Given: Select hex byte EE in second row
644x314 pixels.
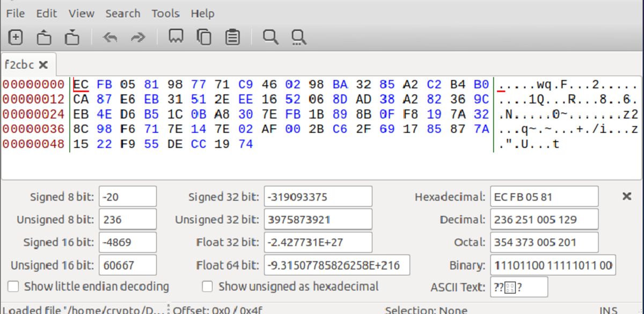Looking at the screenshot, I should [x=245, y=99].
